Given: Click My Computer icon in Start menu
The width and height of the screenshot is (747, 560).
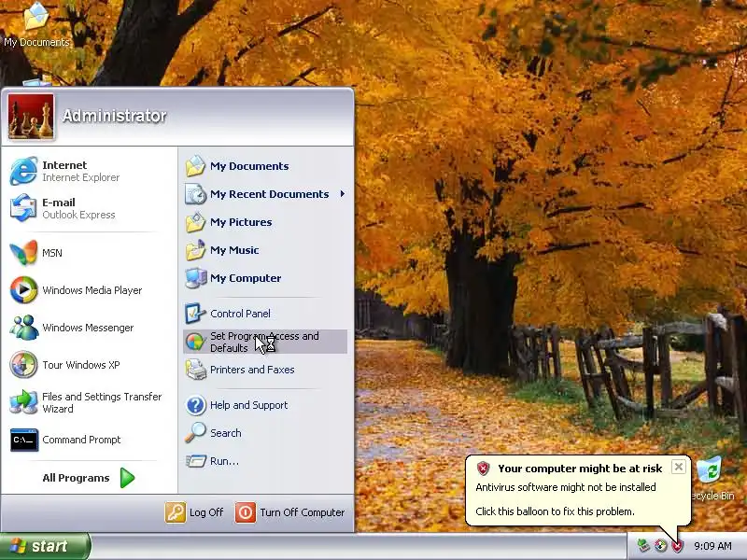Looking at the screenshot, I should pos(195,278).
